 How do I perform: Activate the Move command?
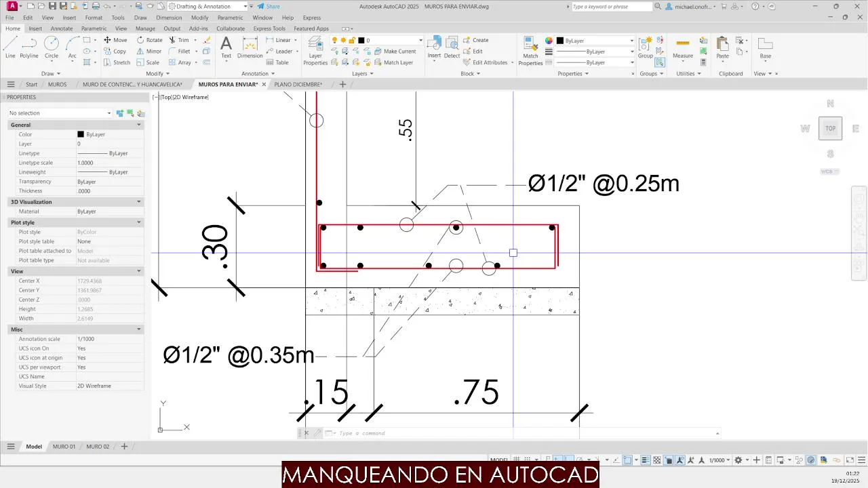click(x=115, y=40)
